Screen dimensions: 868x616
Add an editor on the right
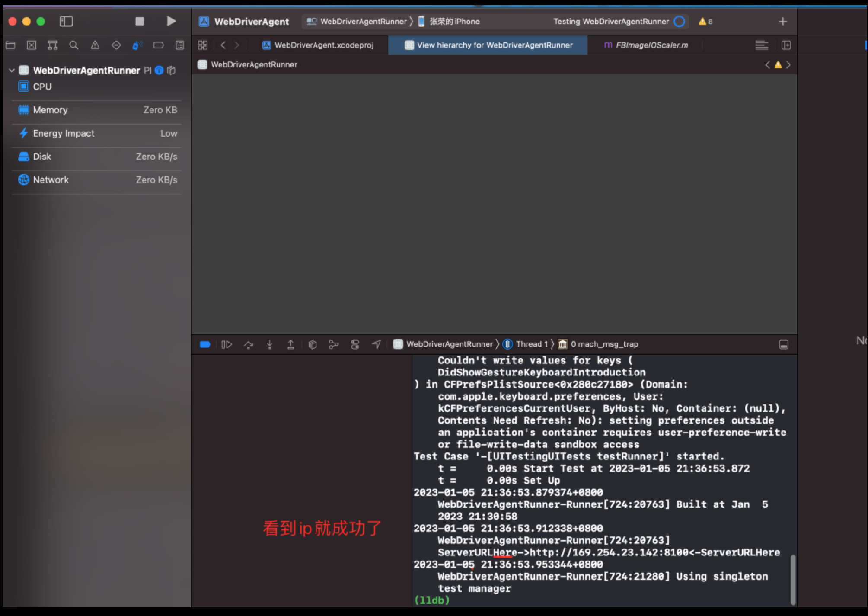[786, 45]
